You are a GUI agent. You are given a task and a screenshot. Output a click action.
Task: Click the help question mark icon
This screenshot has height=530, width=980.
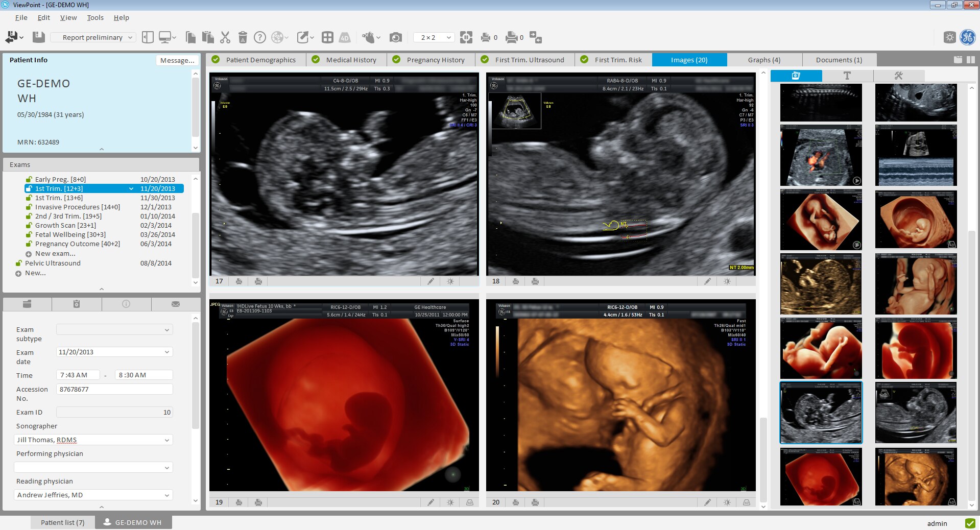click(260, 37)
